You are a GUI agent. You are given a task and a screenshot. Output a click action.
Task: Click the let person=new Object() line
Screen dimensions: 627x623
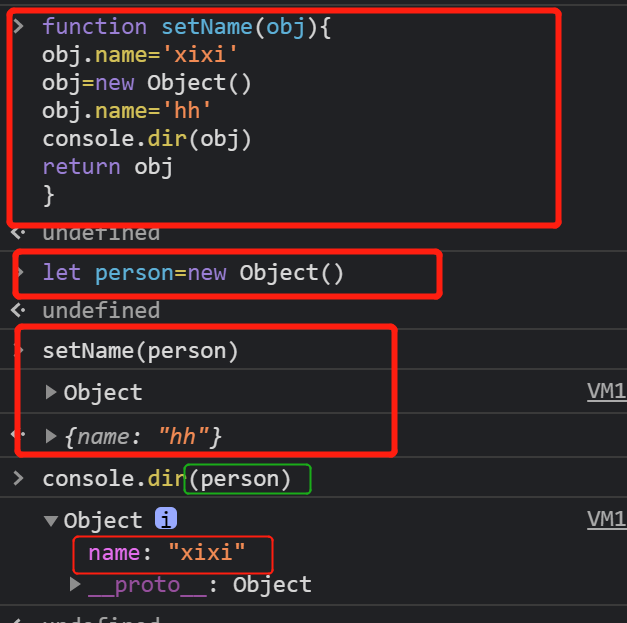point(193,273)
